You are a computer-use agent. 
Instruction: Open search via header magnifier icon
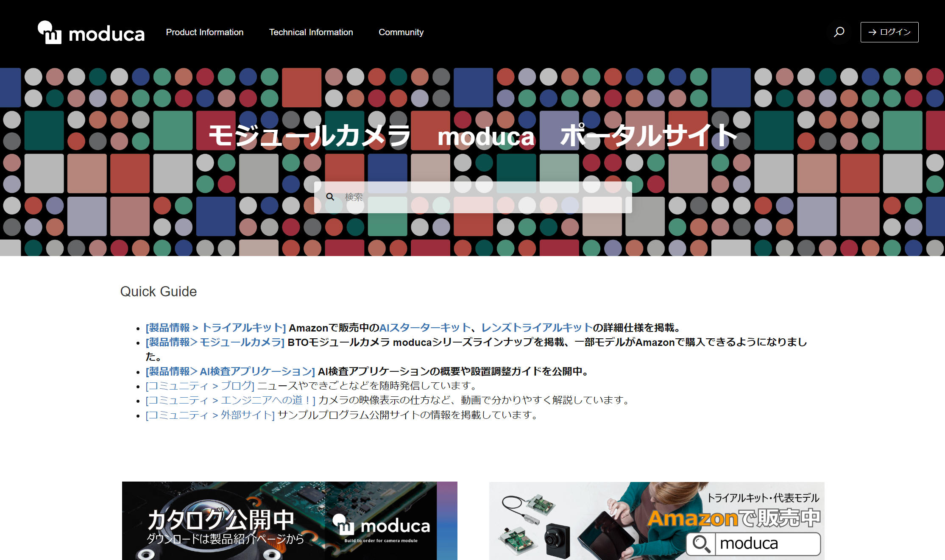(x=839, y=32)
